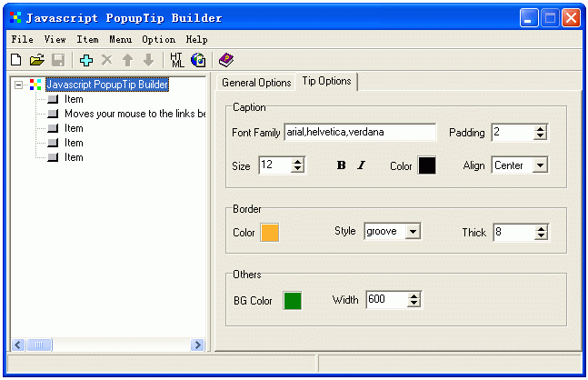
Task: Open the Option menu
Action: 158,39
